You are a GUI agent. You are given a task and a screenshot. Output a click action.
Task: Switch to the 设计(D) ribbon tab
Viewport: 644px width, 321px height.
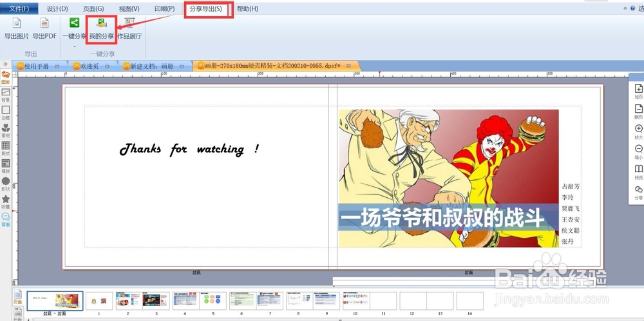(x=57, y=8)
